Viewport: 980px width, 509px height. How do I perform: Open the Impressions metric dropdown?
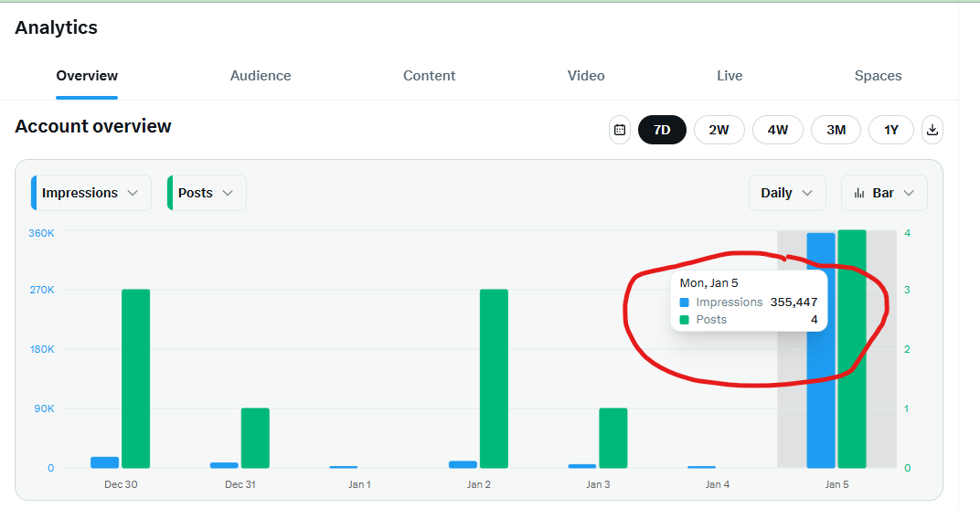coord(91,193)
